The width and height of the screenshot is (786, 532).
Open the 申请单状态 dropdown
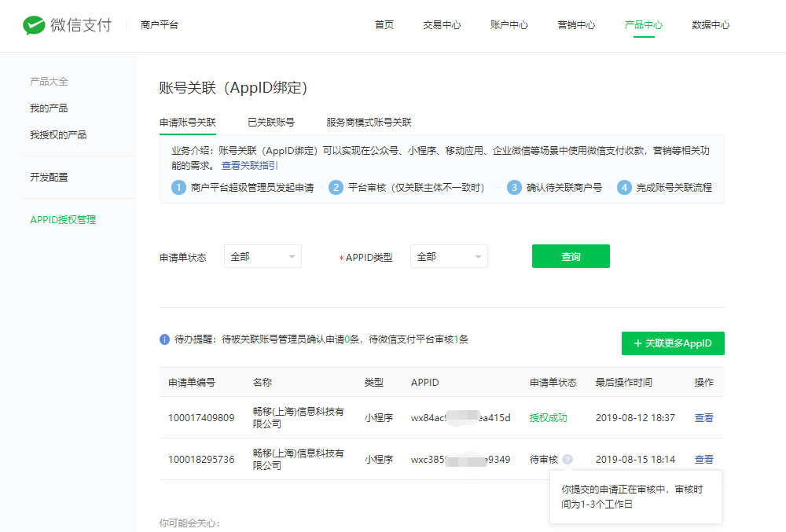(263, 257)
